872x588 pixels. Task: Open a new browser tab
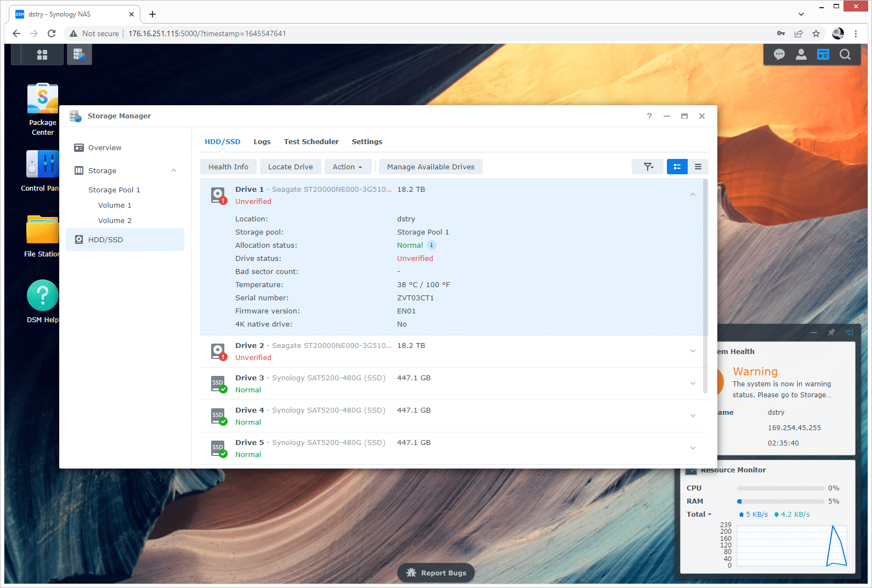click(152, 14)
